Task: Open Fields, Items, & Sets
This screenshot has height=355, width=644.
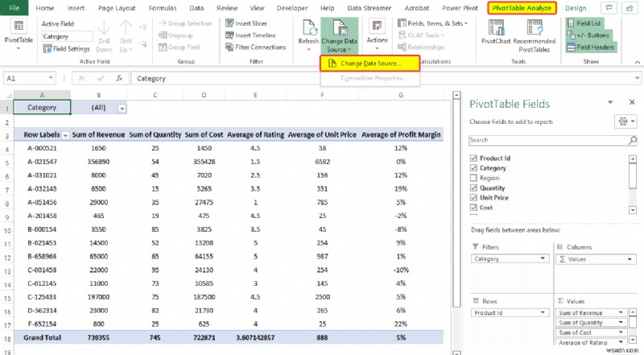Action: 433,23
